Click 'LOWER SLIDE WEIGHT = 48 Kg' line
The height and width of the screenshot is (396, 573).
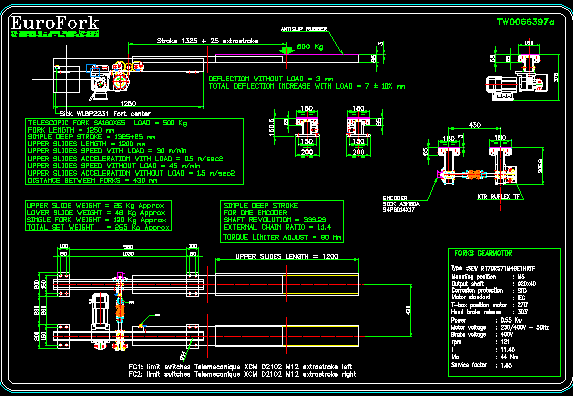click(x=96, y=213)
